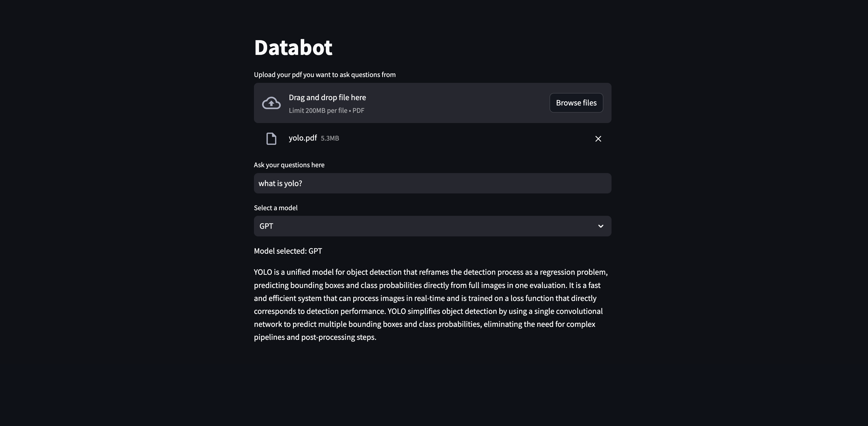Click the upload cloud symbol in drop zone
868x426 pixels.
tap(271, 102)
